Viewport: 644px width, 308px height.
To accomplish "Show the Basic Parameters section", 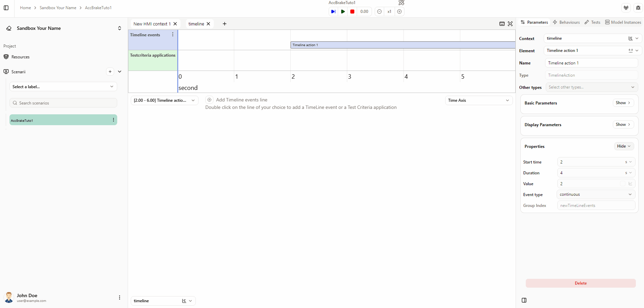I will [x=623, y=102].
